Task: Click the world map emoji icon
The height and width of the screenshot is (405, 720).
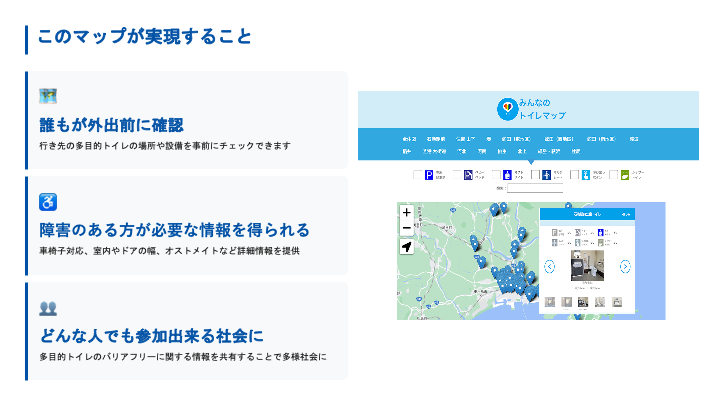Action: [x=47, y=96]
